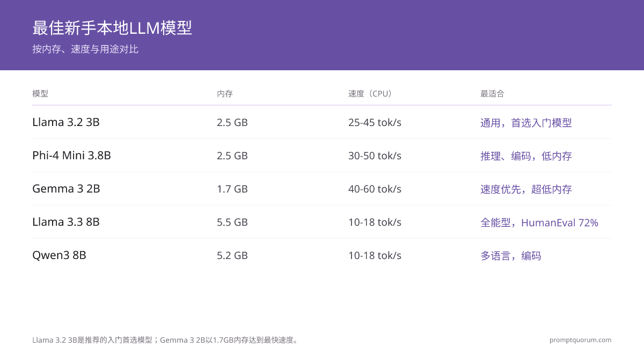The height and width of the screenshot is (362, 644).
Task: Click the 2.5 GB memory for Phi-4 Mini
Action: (232, 156)
